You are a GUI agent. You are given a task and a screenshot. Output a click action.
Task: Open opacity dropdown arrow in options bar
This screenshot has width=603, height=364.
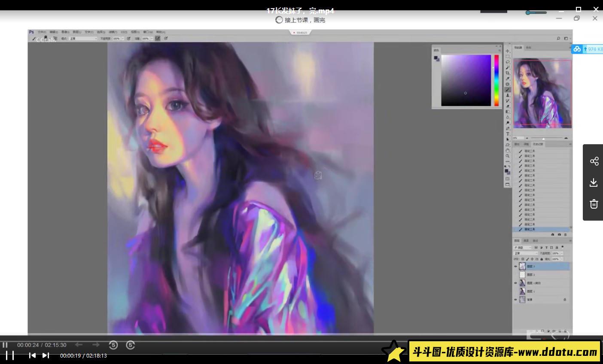click(x=123, y=39)
